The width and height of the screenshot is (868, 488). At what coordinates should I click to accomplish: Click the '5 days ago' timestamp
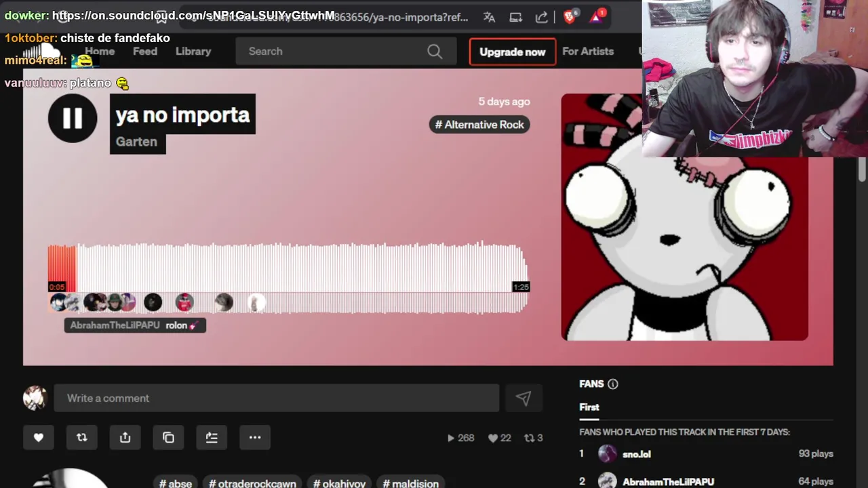coord(504,102)
